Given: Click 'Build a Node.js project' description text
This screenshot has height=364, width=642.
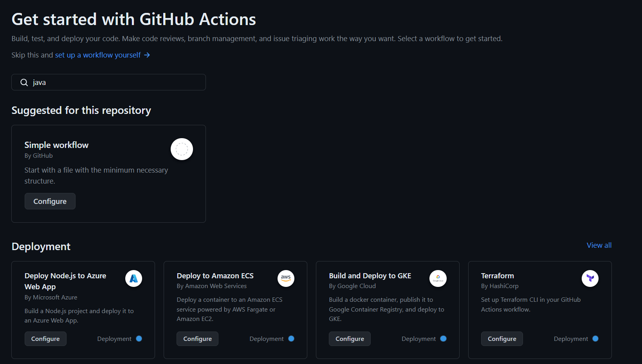Looking at the screenshot, I should (79, 316).
